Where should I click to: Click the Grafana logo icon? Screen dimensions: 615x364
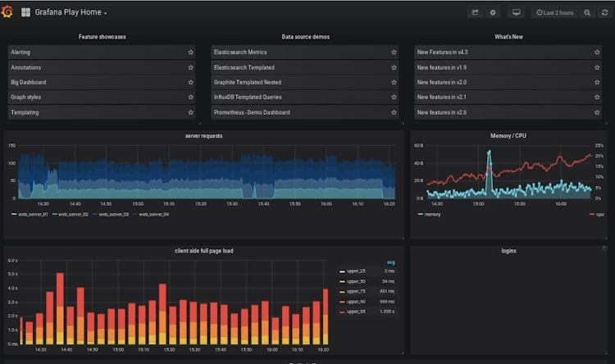[7, 11]
